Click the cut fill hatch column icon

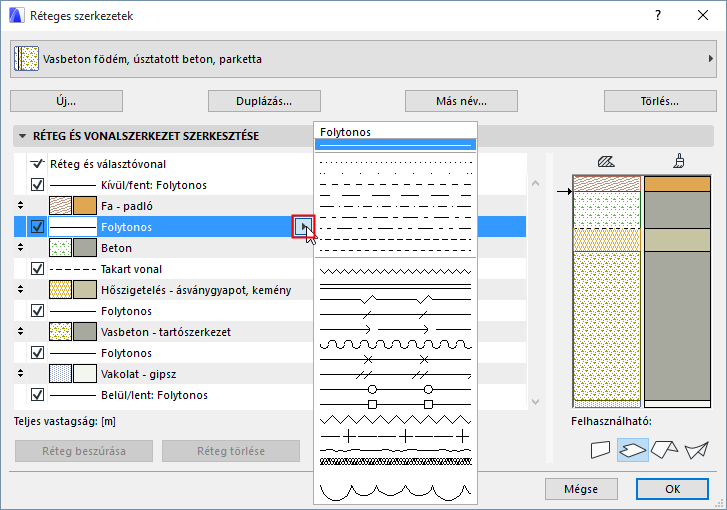[606, 161]
